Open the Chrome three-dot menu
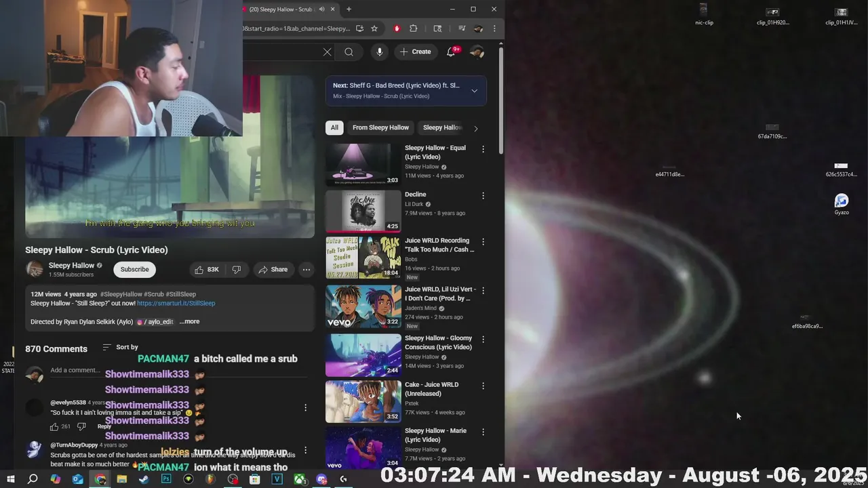 [x=494, y=28]
